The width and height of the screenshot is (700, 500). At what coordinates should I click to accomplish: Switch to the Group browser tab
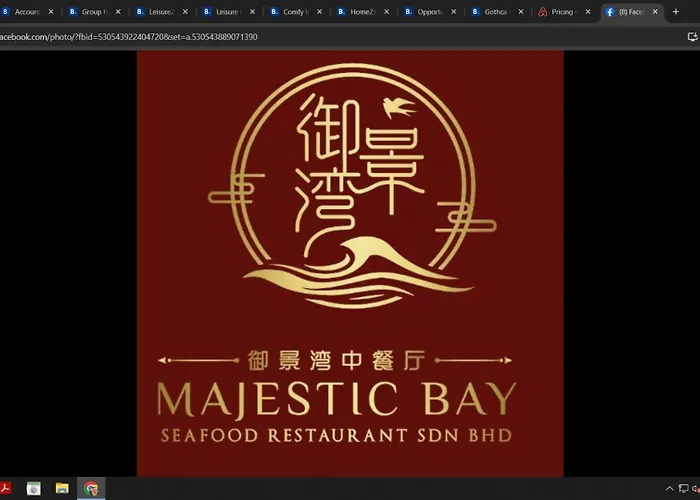pos(94,12)
